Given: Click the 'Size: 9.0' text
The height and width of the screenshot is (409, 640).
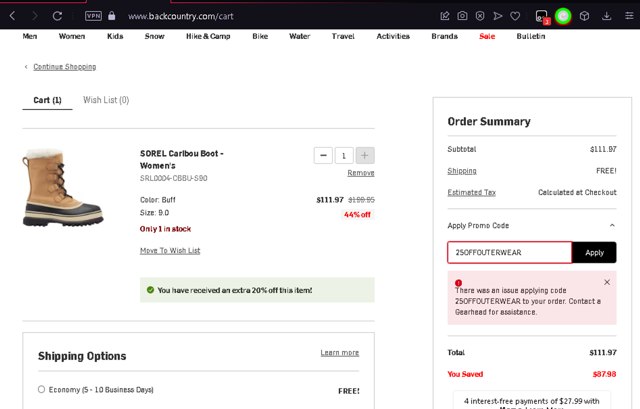Looking at the screenshot, I should click(154, 213).
